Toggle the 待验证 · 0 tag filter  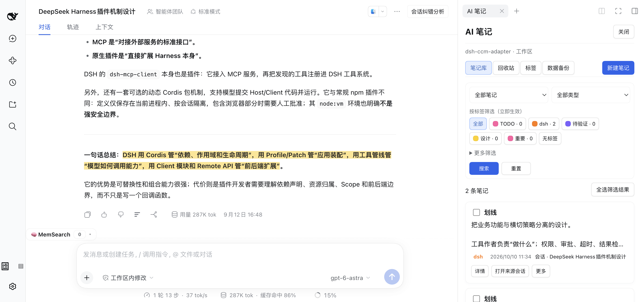point(580,124)
